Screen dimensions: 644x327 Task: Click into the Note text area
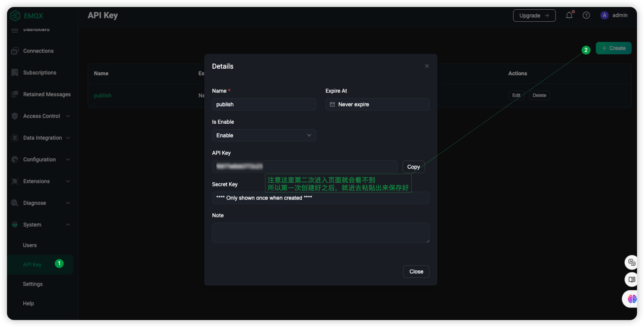tap(320, 233)
